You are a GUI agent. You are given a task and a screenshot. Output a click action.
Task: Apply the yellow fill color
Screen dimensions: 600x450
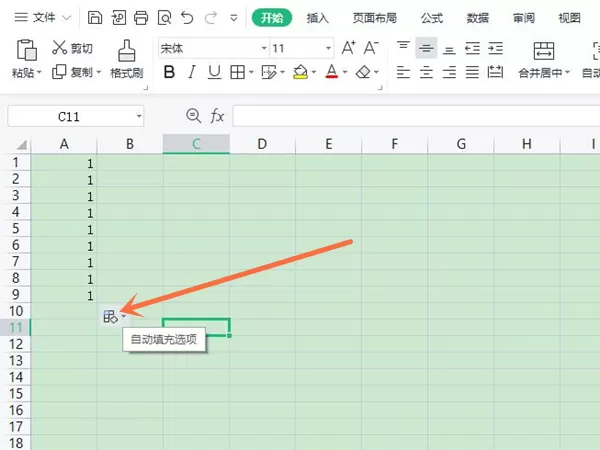click(300, 72)
